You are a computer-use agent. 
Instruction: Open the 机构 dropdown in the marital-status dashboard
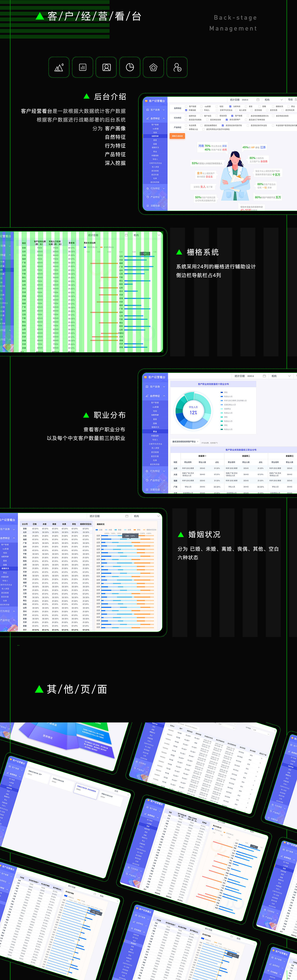[x=146, y=516]
